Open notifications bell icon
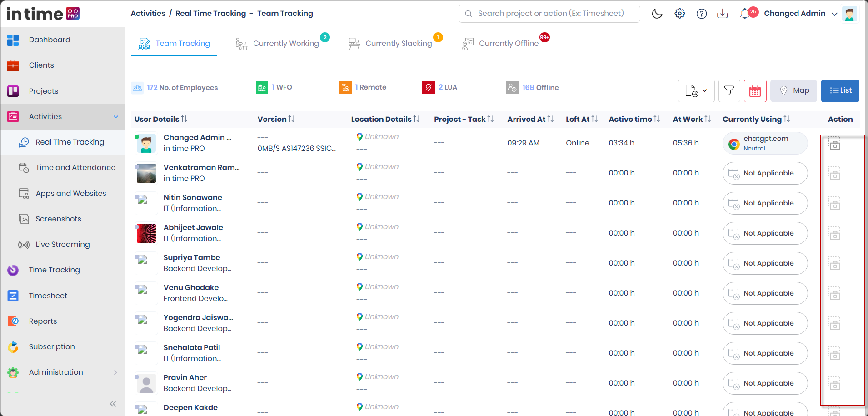868x416 pixels. (745, 14)
